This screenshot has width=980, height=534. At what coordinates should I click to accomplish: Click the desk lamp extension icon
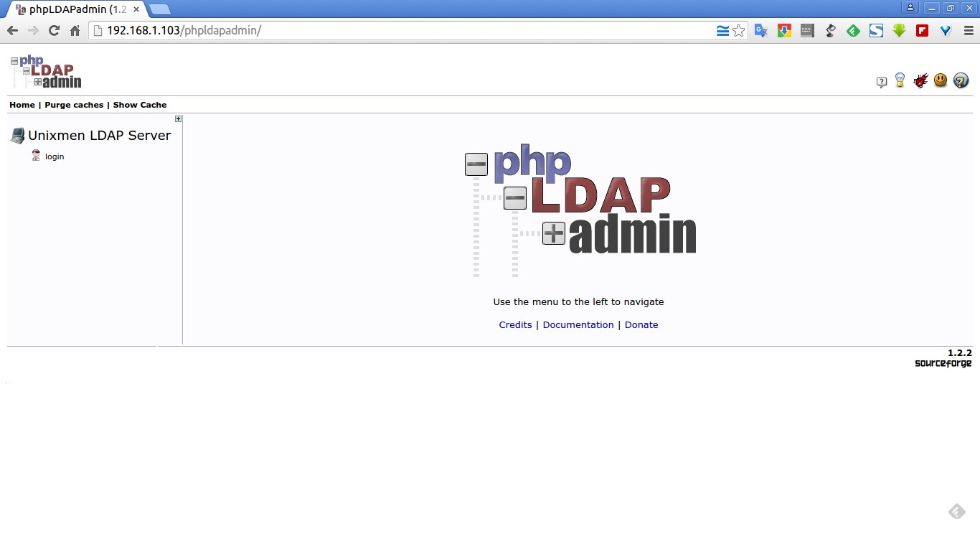[830, 31]
